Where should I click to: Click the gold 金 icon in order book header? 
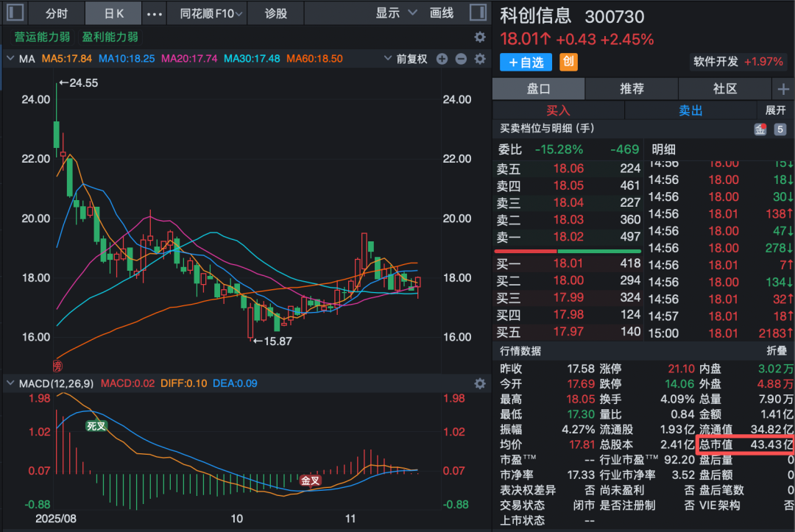click(760, 130)
